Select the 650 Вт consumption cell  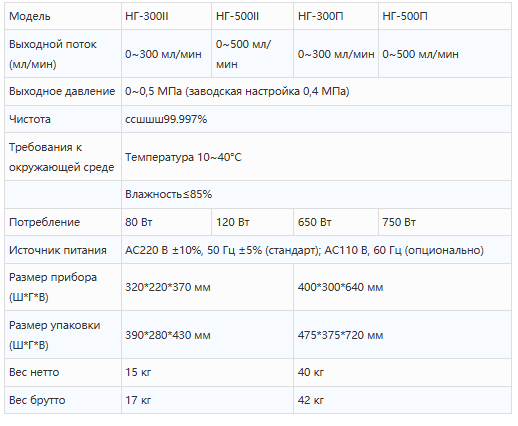pos(336,222)
